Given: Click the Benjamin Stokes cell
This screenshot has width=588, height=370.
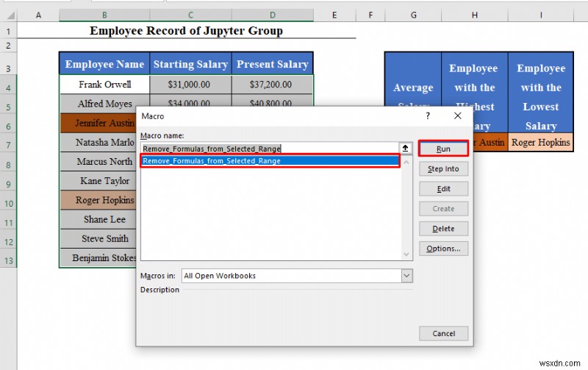Looking at the screenshot, I should (98, 257).
